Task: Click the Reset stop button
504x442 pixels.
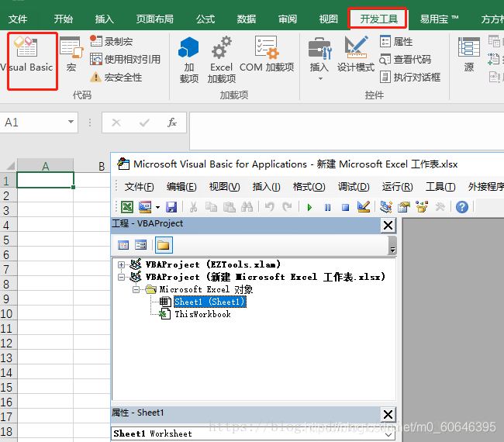Action: [346, 207]
